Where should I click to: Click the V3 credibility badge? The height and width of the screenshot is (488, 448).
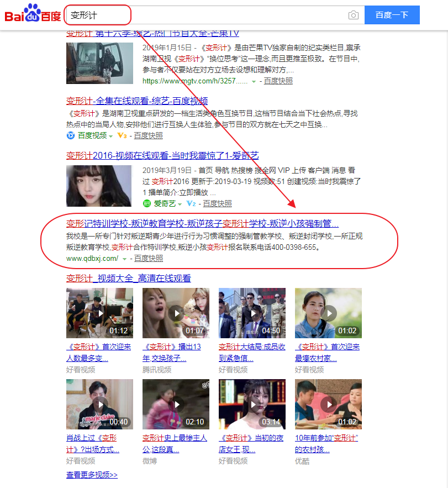coord(122,136)
